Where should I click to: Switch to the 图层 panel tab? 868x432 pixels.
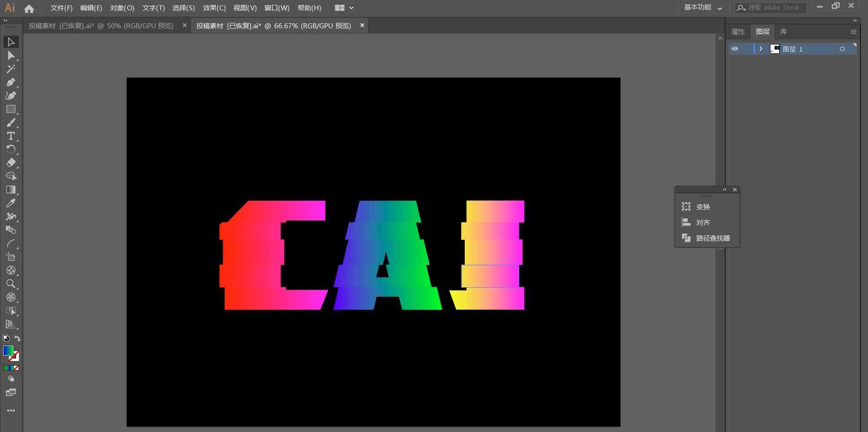(x=763, y=32)
